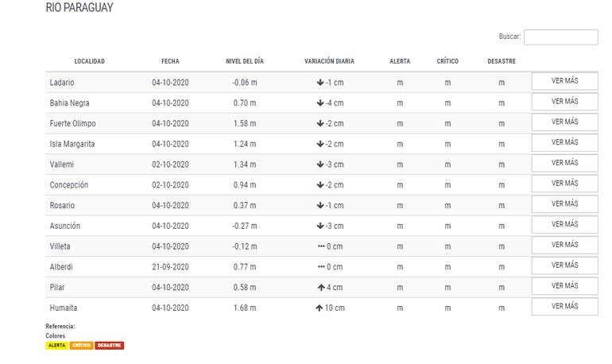Sort by Nivel del Día header
The image size is (612, 364).
tap(244, 61)
